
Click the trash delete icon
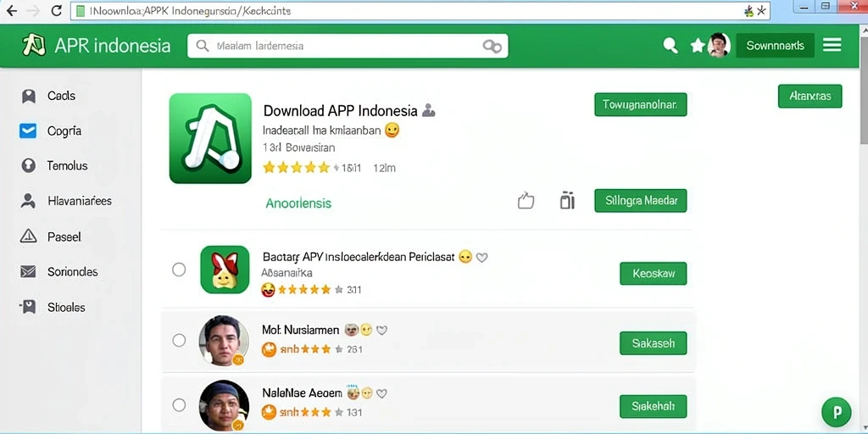click(567, 200)
